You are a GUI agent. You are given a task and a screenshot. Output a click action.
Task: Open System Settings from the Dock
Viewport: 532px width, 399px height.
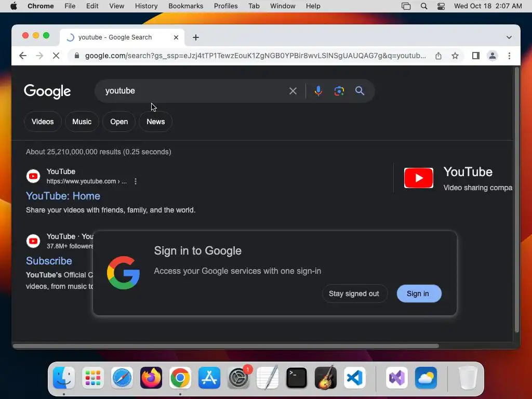(x=238, y=378)
